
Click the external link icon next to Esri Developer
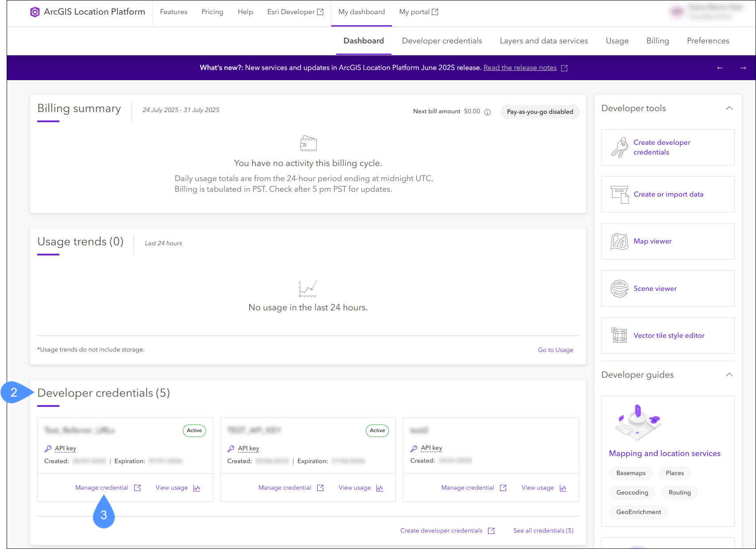pos(320,12)
